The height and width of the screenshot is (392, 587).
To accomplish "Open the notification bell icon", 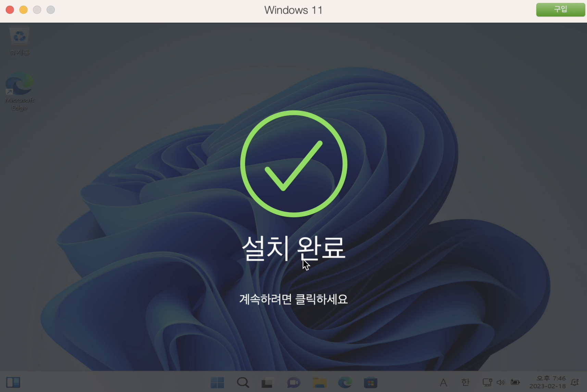I will click(575, 382).
